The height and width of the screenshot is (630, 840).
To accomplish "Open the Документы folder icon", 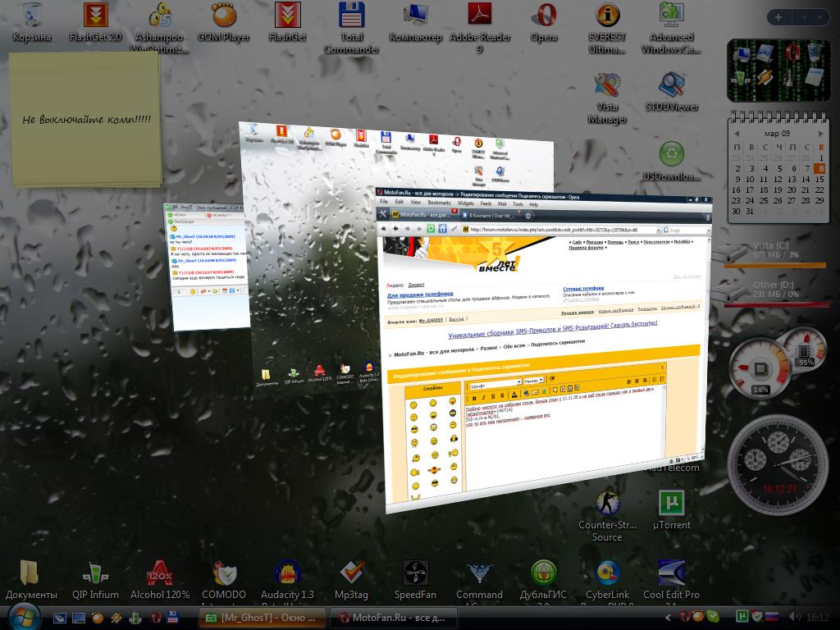I will pos(31,580).
